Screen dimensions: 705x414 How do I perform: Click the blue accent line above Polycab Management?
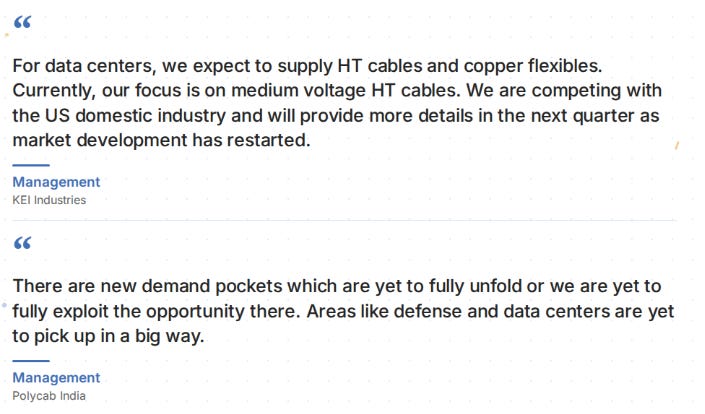31,361
